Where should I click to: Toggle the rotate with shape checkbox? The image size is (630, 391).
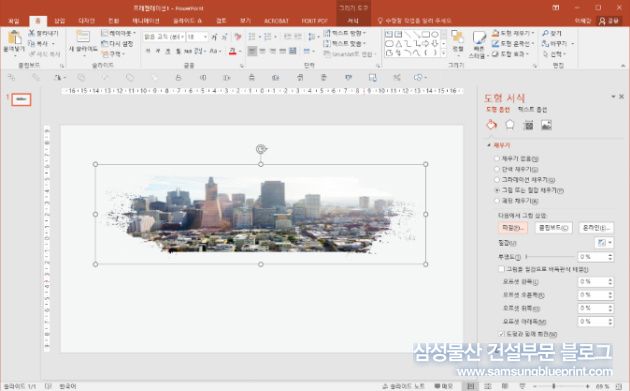(x=501, y=334)
